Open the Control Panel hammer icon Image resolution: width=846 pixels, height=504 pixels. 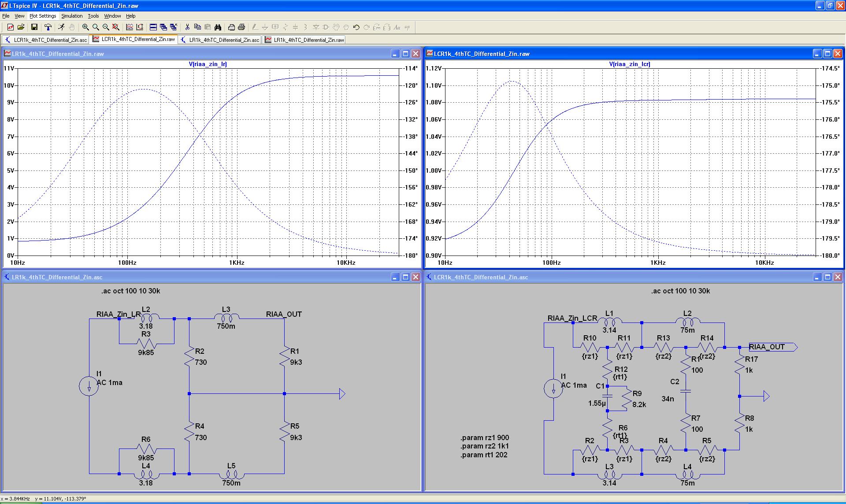point(48,27)
